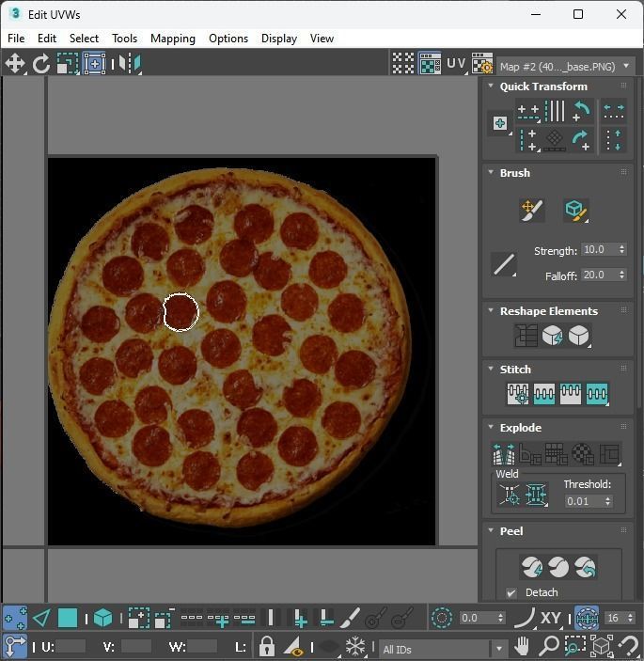Open the brush falloff type flyout
Viewport: 644px width, 661px height.
pyautogui.click(x=504, y=264)
